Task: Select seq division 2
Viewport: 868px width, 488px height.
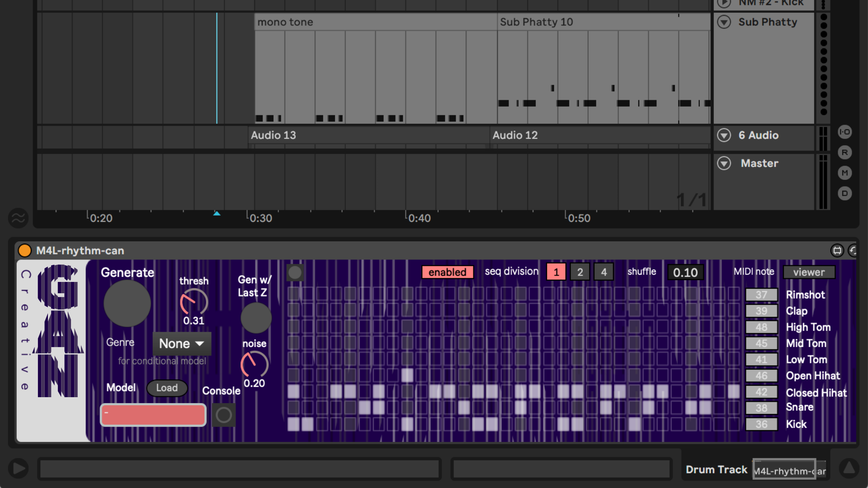Action: point(580,272)
